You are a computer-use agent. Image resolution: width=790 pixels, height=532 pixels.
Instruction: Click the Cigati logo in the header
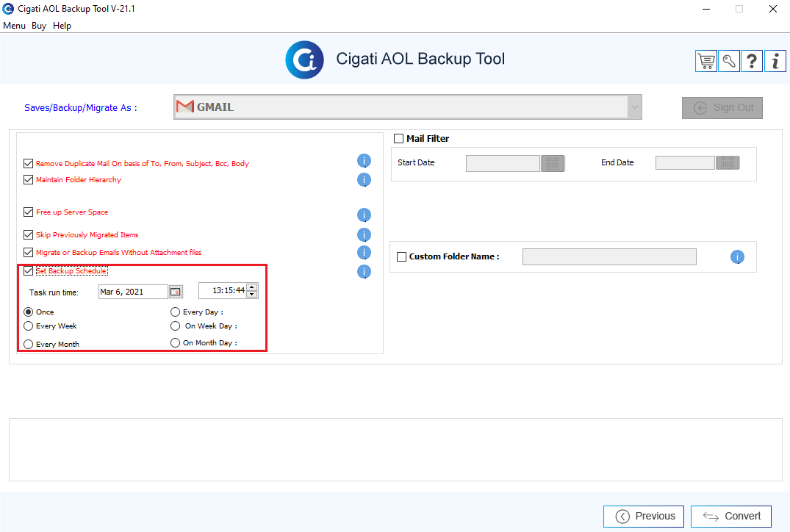click(x=304, y=60)
